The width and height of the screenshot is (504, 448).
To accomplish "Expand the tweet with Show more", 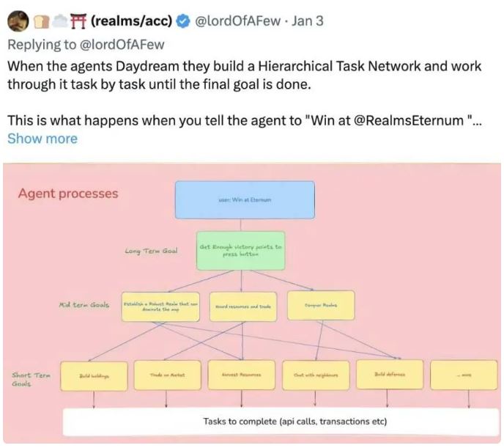I will coord(42,138).
